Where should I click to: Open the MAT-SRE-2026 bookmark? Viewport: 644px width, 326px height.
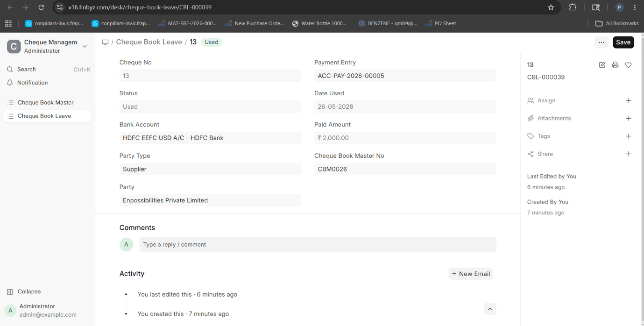point(188,23)
